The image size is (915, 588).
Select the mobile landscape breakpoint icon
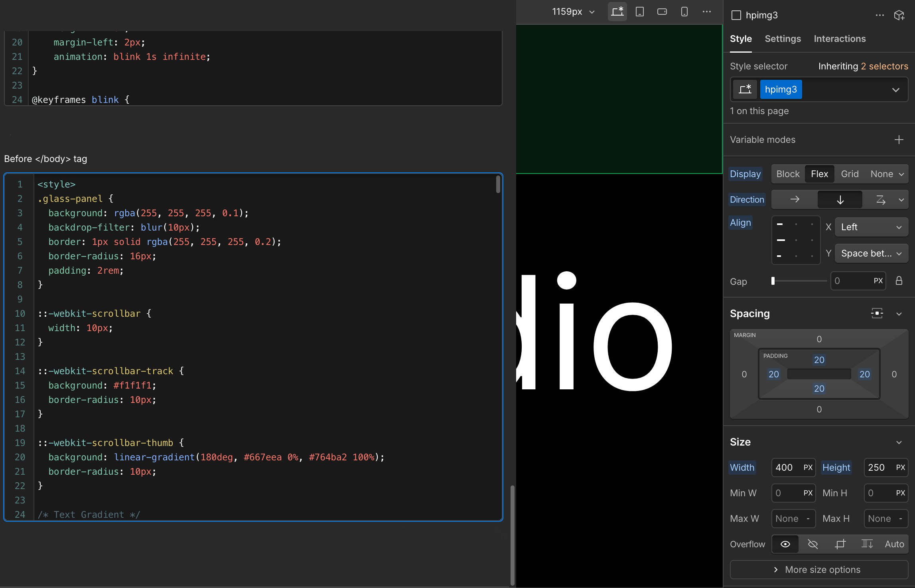[x=662, y=12]
